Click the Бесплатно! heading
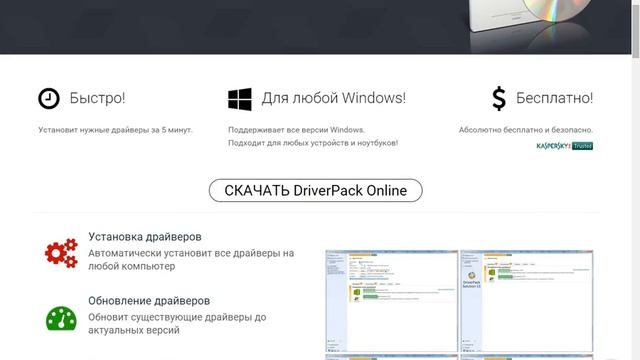Screen dimensions: 640x360 554,98
